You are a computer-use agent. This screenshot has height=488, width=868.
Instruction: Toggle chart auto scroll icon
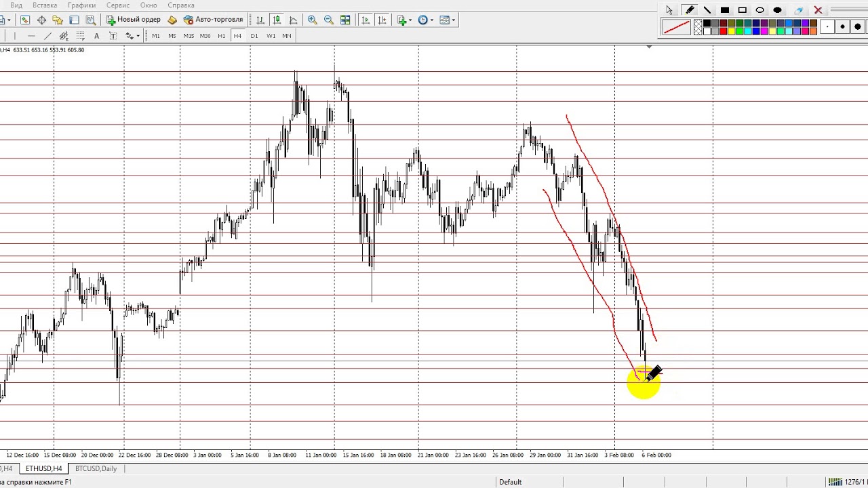click(366, 20)
